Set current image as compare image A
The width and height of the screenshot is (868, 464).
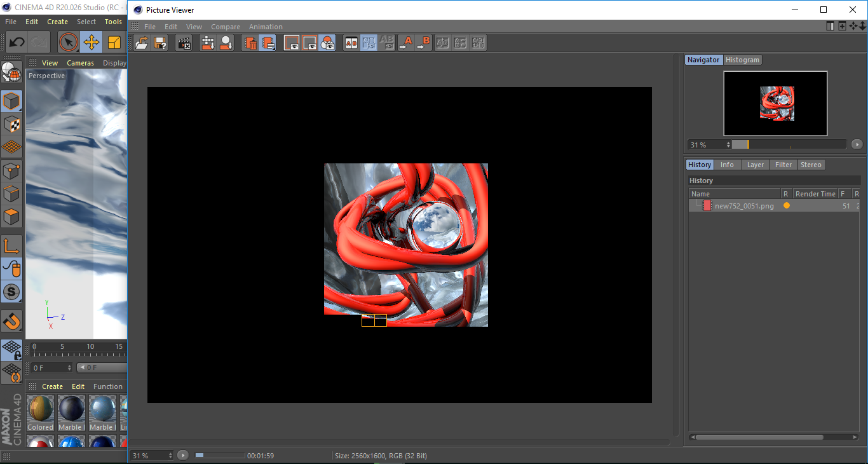click(407, 43)
